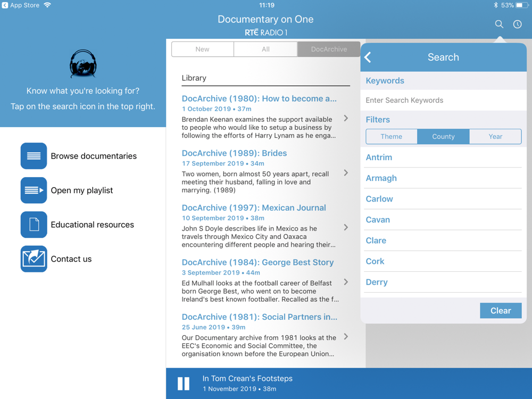The width and height of the screenshot is (532, 399).
Task: Tap the 1 October 2019 • 37m date line
Action: [217, 109]
